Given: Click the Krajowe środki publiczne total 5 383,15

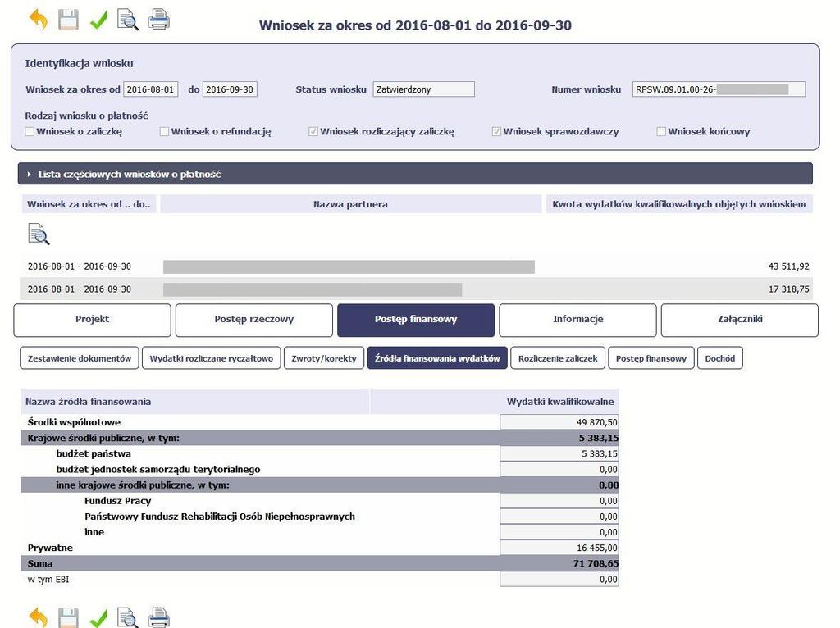Looking at the screenshot, I should point(598,438).
